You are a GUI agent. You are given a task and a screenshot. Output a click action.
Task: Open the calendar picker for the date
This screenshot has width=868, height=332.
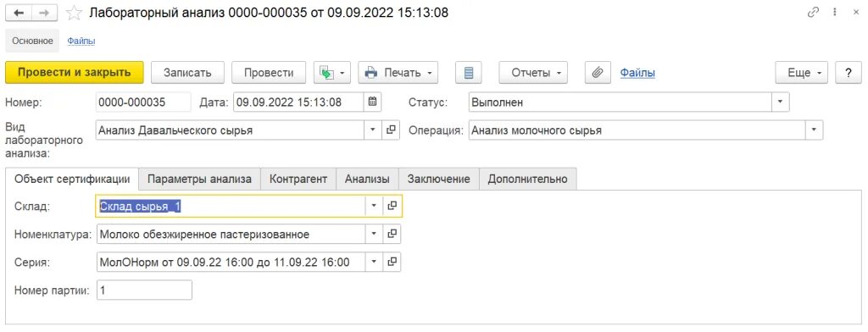373,102
